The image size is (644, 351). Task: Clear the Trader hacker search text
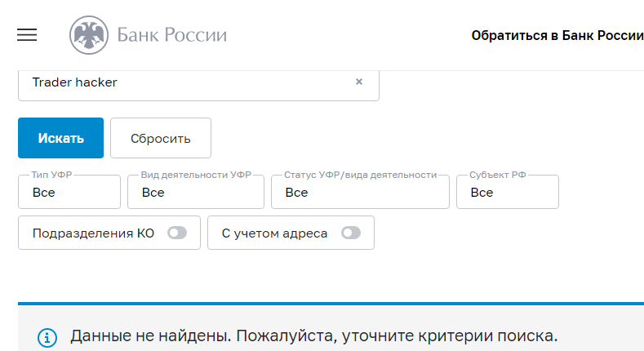pyautogui.click(x=359, y=82)
